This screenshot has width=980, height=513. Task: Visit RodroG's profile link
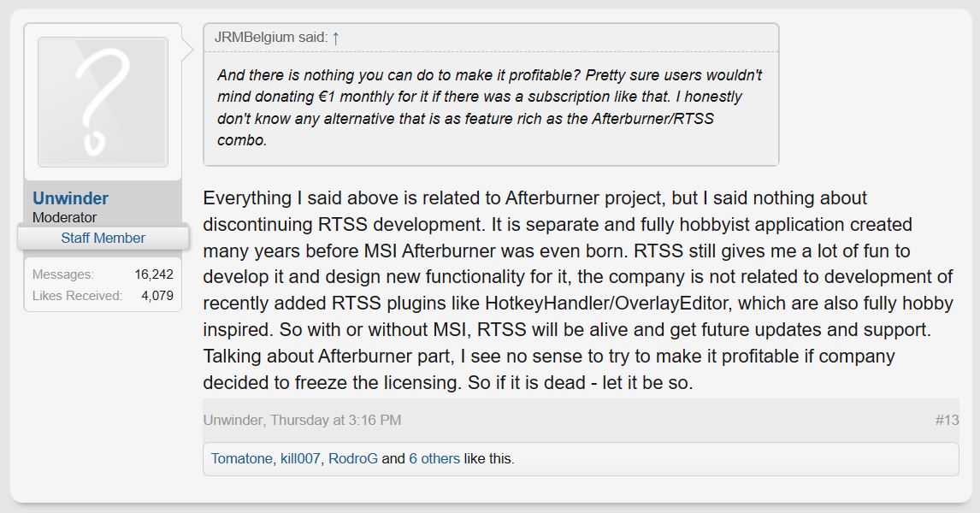tap(353, 458)
